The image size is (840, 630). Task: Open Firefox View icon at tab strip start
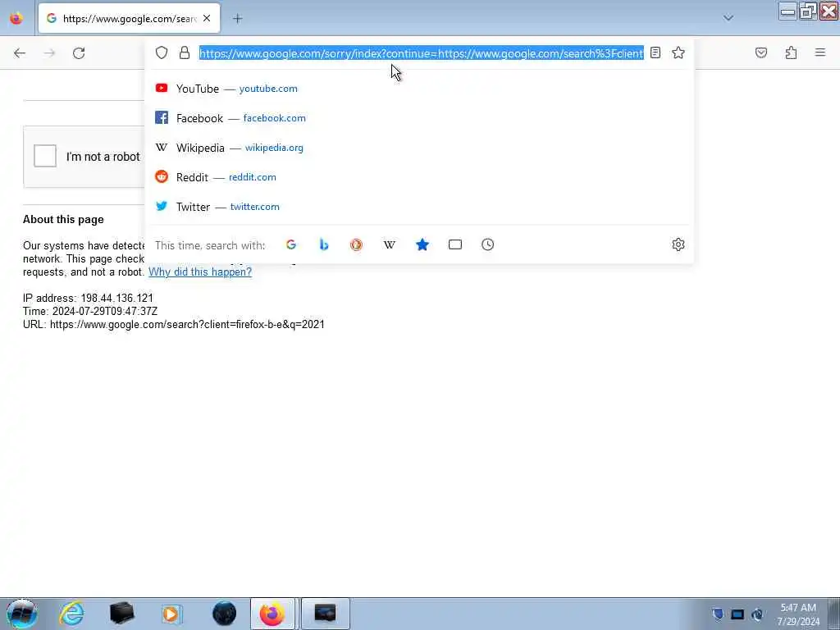click(x=16, y=18)
